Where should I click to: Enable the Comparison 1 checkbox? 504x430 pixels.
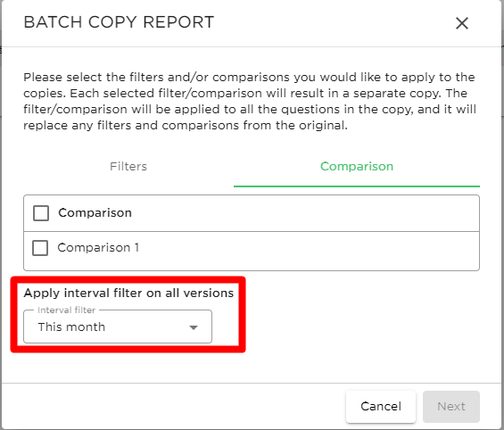tap(40, 248)
